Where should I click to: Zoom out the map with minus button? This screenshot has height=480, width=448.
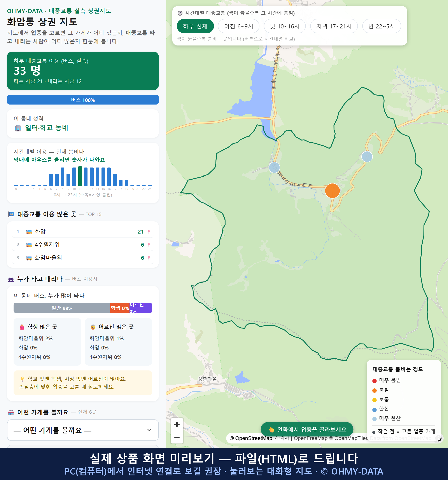177,437
